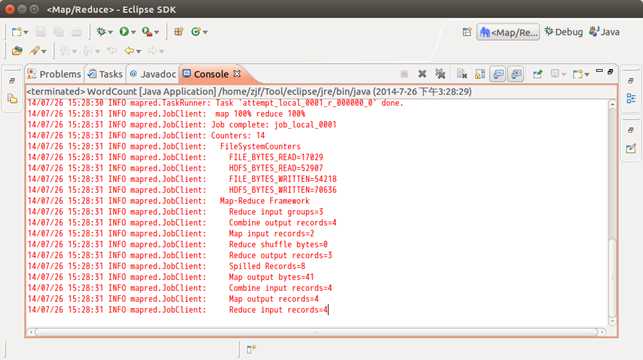Click the New Java Package icon
This screenshot has height=360, width=643.
coord(178,32)
